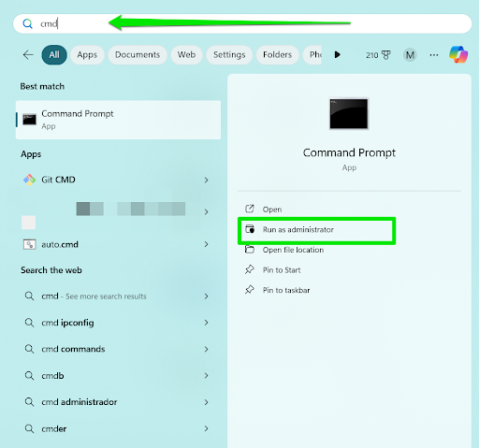Select the All filter tab
The image size is (479, 448).
(x=54, y=55)
